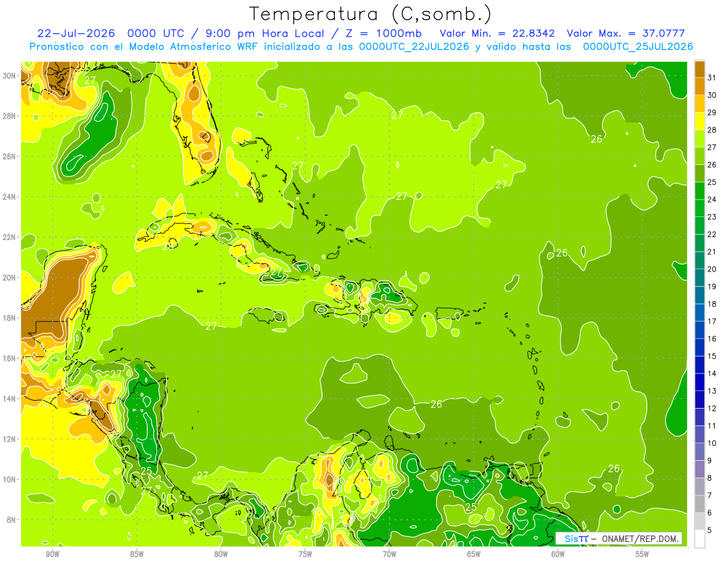Viewport: 728px width, 562px height.
Task: Click legend value 14 on the color scale
Action: click(712, 373)
